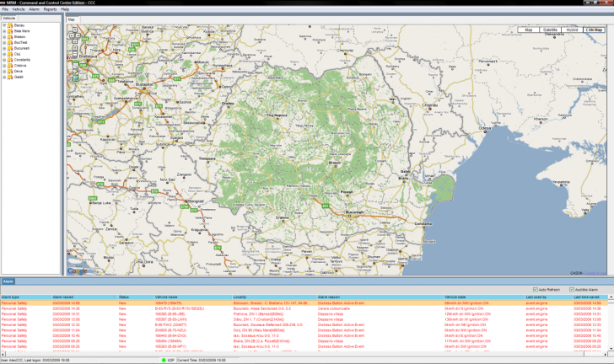The image size is (614, 364).
Task: Toggle the Audible Alarm checkbox
Action: pos(572,290)
